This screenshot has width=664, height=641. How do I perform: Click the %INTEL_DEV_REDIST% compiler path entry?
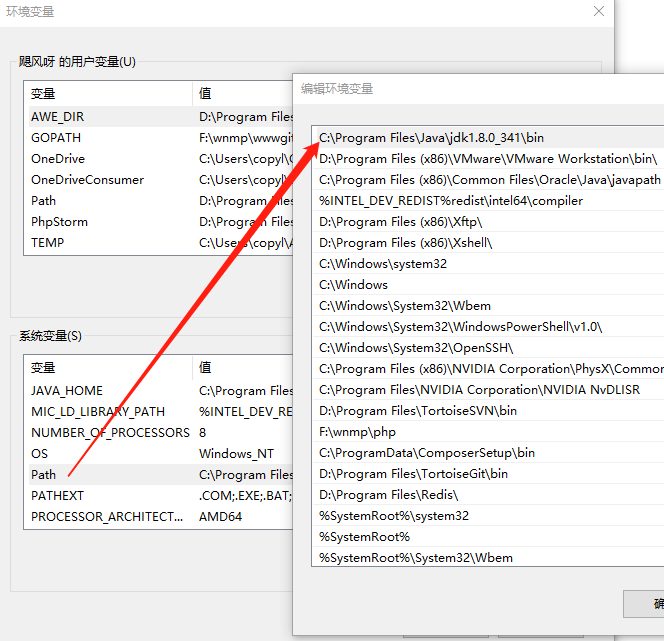pos(450,201)
